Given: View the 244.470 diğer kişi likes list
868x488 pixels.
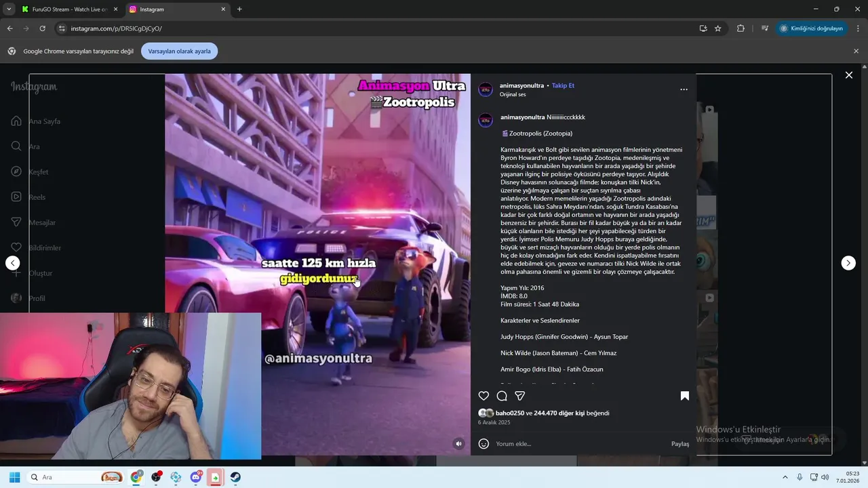Looking at the screenshot, I should [559, 413].
